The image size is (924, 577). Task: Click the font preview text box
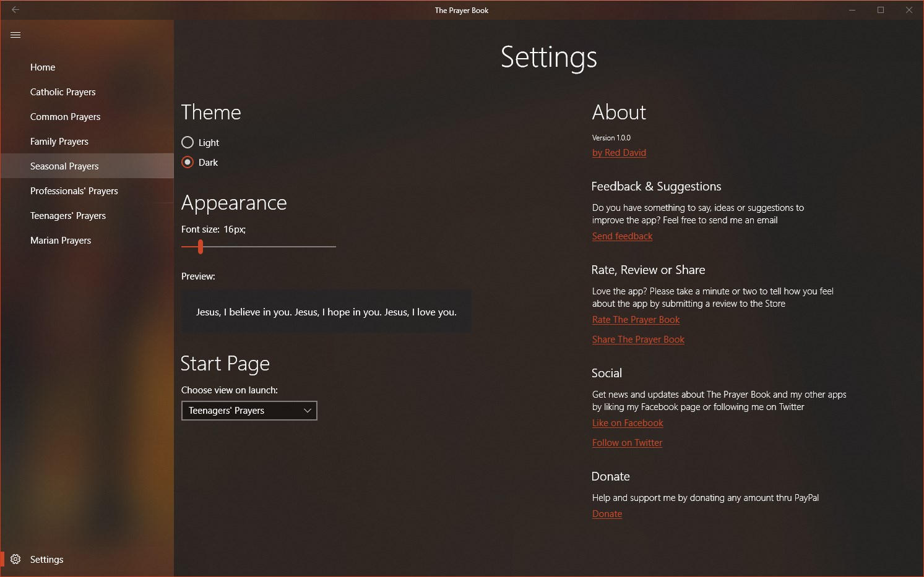pyautogui.click(x=326, y=312)
